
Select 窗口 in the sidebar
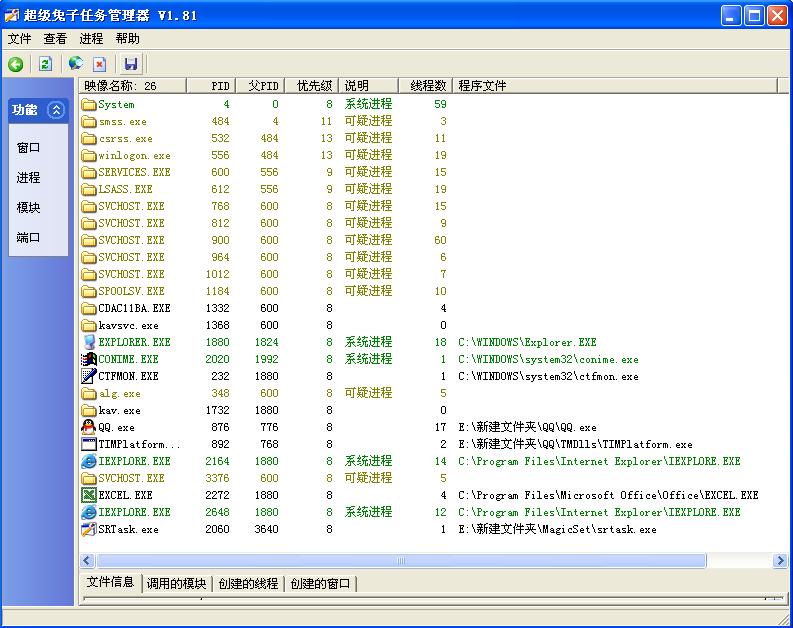(28, 148)
